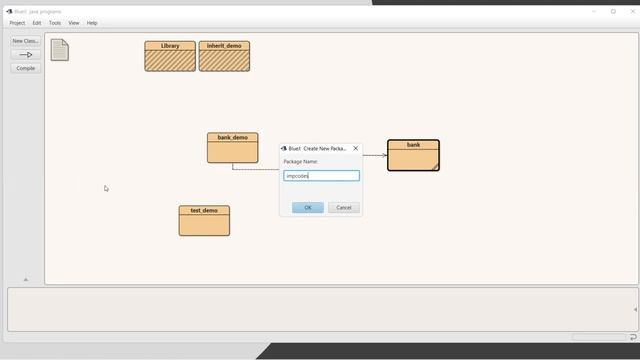Select the inherit_demo package box
Screen dimensions: 640x360
pyautogui.click(x=224, y=56)
